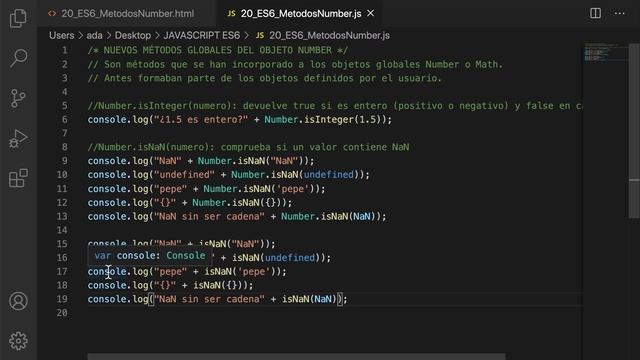The image size is (640, 360).
Task: Click the 'NUEVOS MÉTODOS GLOBALES' comment line
Action: pyautogui.click(x=218, y=50)
